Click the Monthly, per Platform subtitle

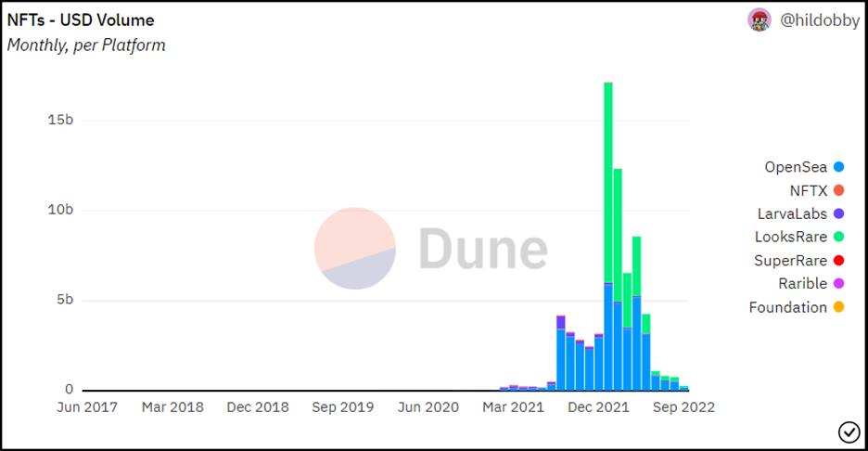tap(86, 45)
